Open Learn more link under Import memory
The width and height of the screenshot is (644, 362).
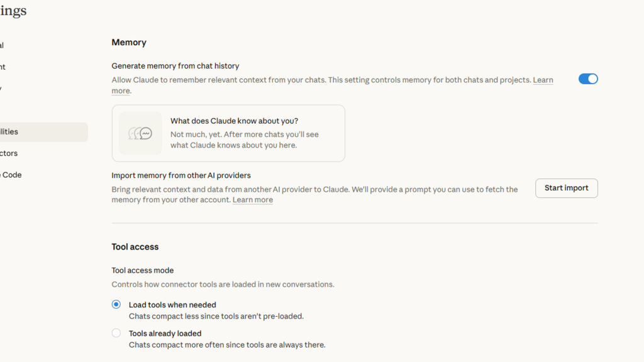click(x=253, y=200)
